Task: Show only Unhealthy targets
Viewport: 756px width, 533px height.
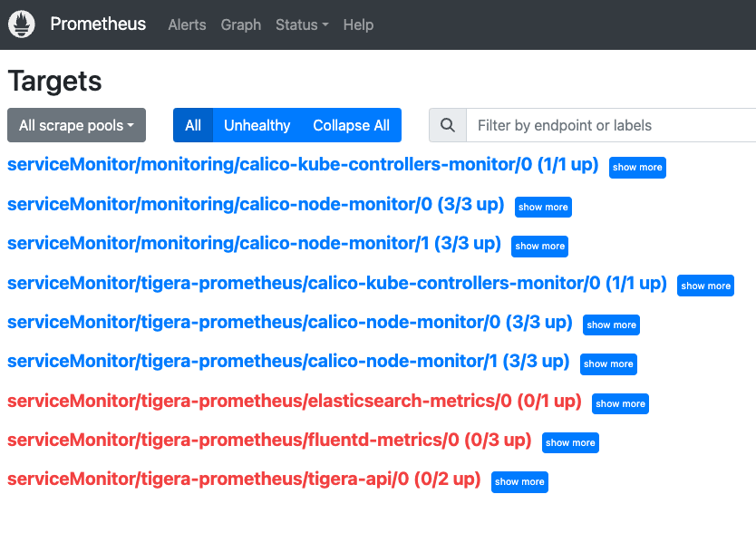Action: click(x=257, y=125)
